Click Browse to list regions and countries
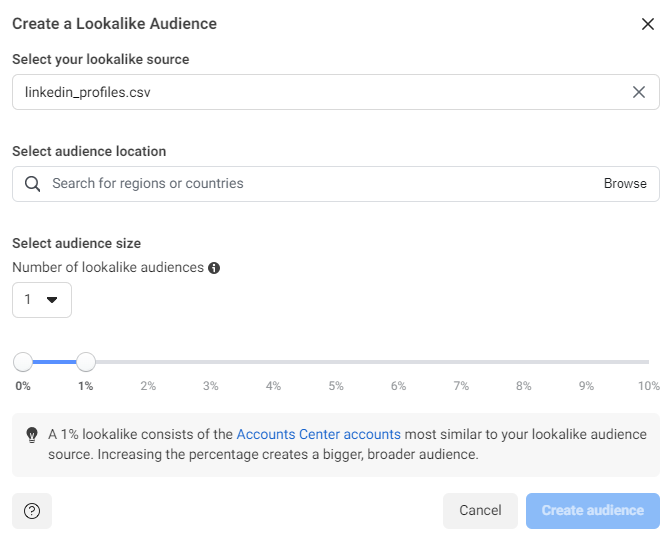The width and height of the screenshot is (672, 533). (x=625, y=183)
